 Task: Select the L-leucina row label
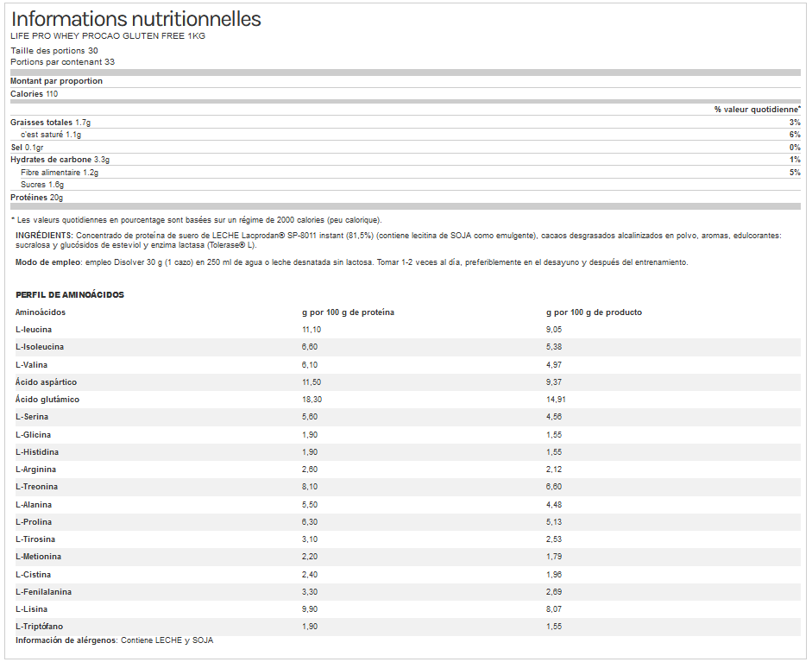34,330
